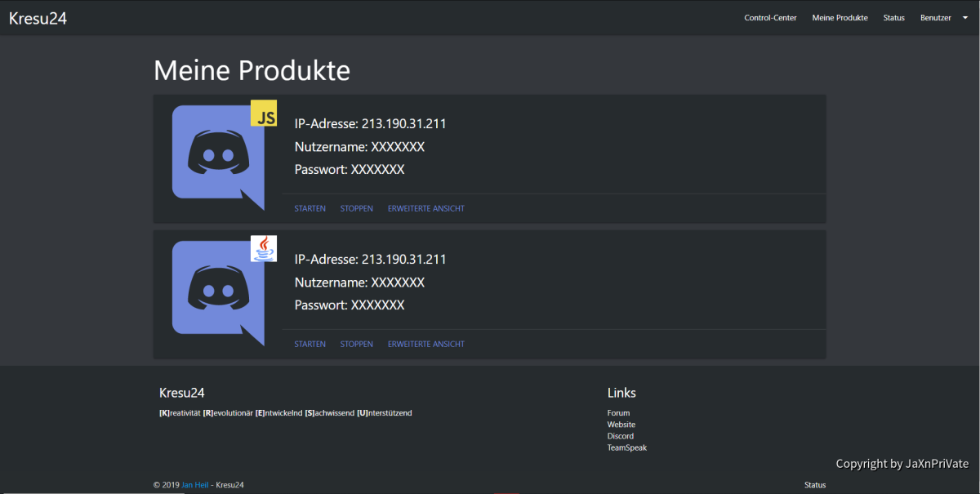980x494 pixels.
Task: Open the Benutzer menu item
Action: click(935, 17)
